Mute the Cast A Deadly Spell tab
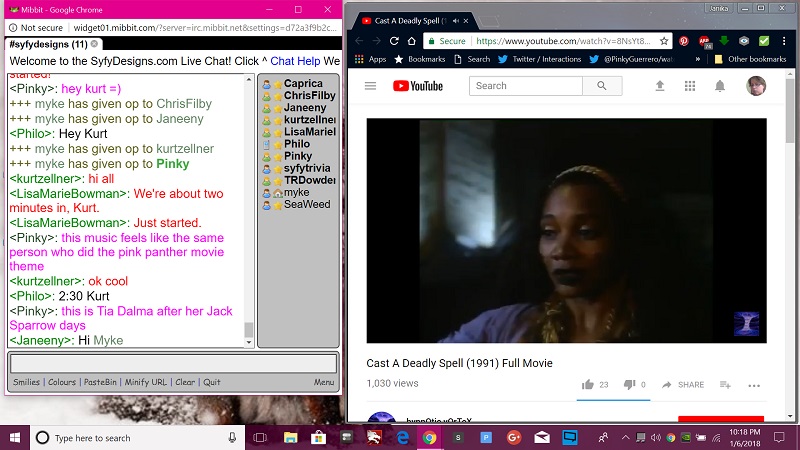The image size is (800, 450). coord(455,21)
